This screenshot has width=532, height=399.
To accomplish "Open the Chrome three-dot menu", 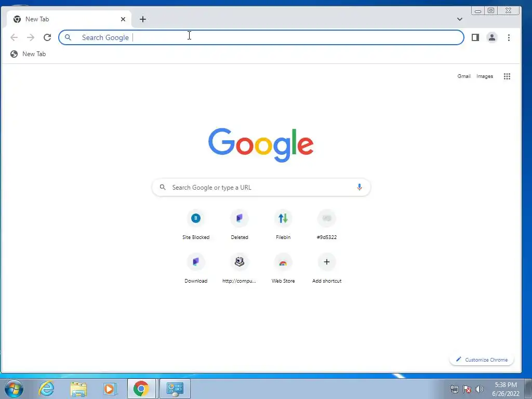I will 509,37.
